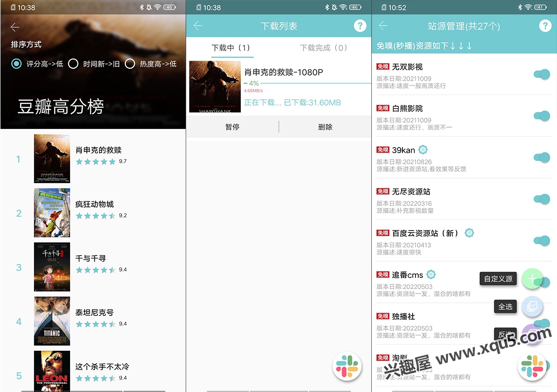The image size is (557, 392).
Task: Turn off the 39kan source switch
Action: tap(542, 158)
